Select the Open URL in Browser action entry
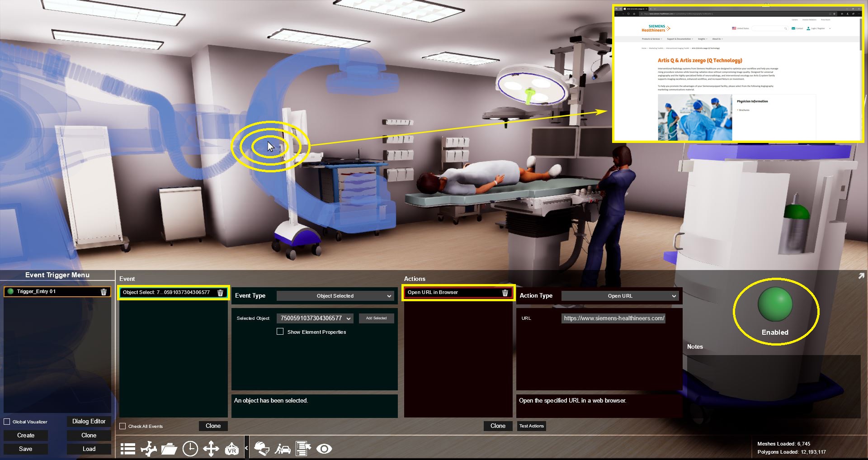The height and width of the screenshot is (460, 868). pyautogui.click(x=458, y=293)
